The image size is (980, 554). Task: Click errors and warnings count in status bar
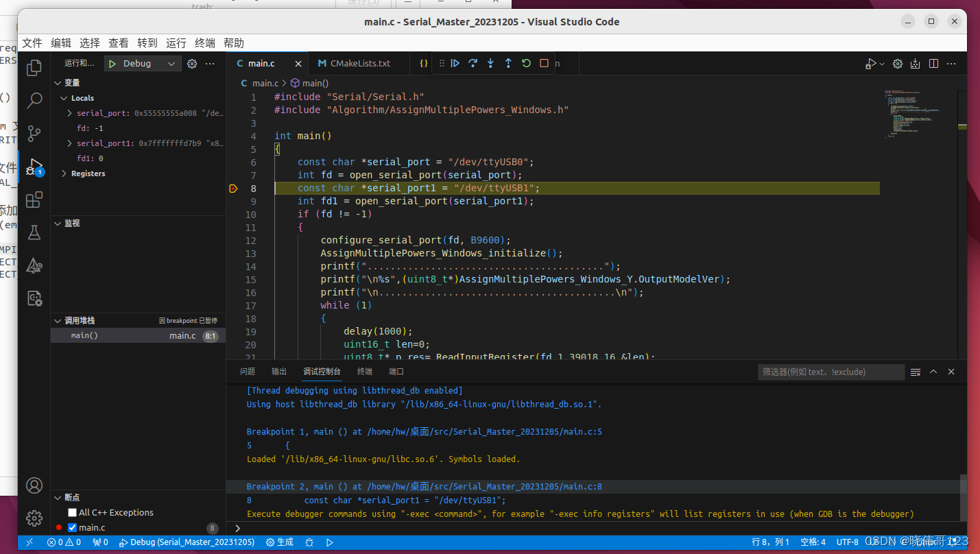pyautogui.click(x=64, y=542)
